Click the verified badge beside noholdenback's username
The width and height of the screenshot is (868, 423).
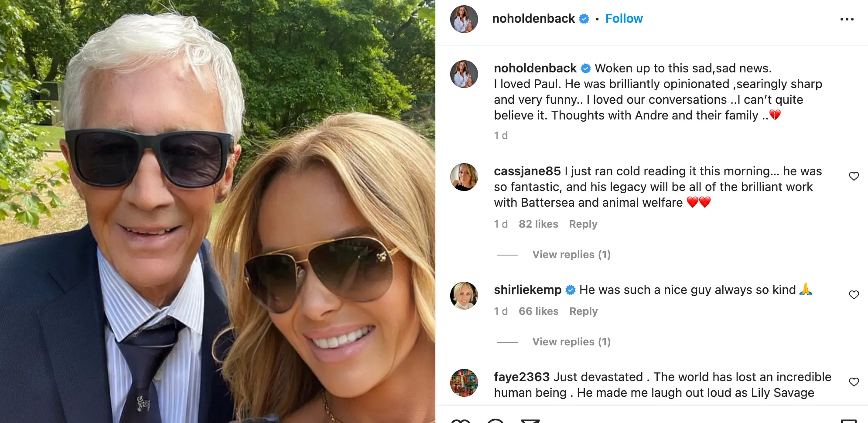(x=583, y=18)
